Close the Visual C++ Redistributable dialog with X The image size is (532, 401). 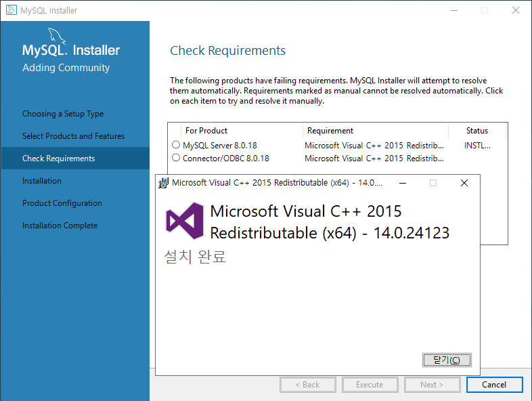pyautogui.click(x=464, y=183)
